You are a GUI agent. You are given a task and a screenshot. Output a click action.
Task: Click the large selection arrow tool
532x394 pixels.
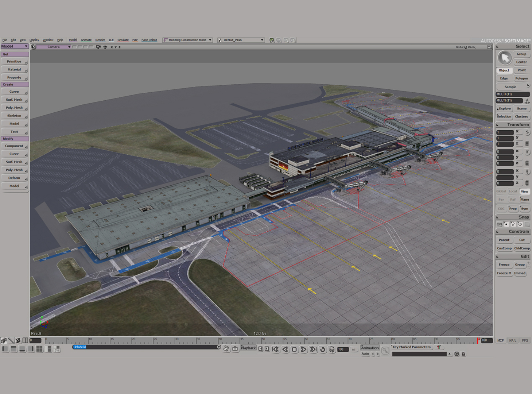[505, 58]
